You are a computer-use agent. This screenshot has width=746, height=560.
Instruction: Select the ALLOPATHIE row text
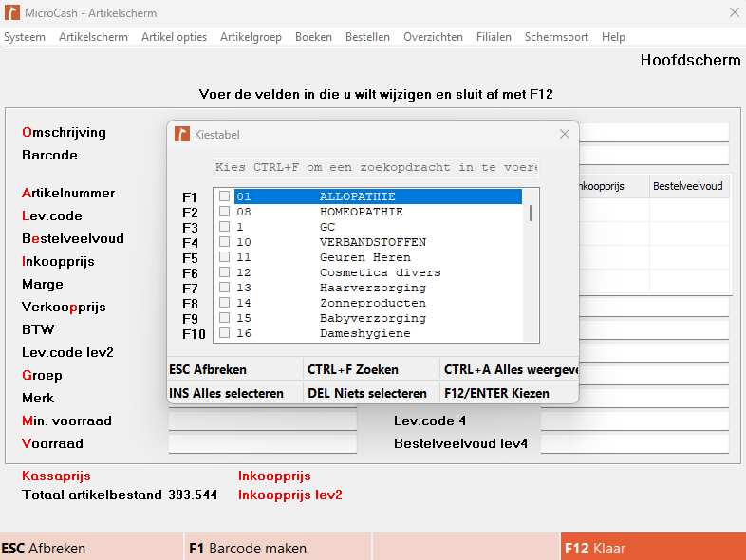click(357, 196)
